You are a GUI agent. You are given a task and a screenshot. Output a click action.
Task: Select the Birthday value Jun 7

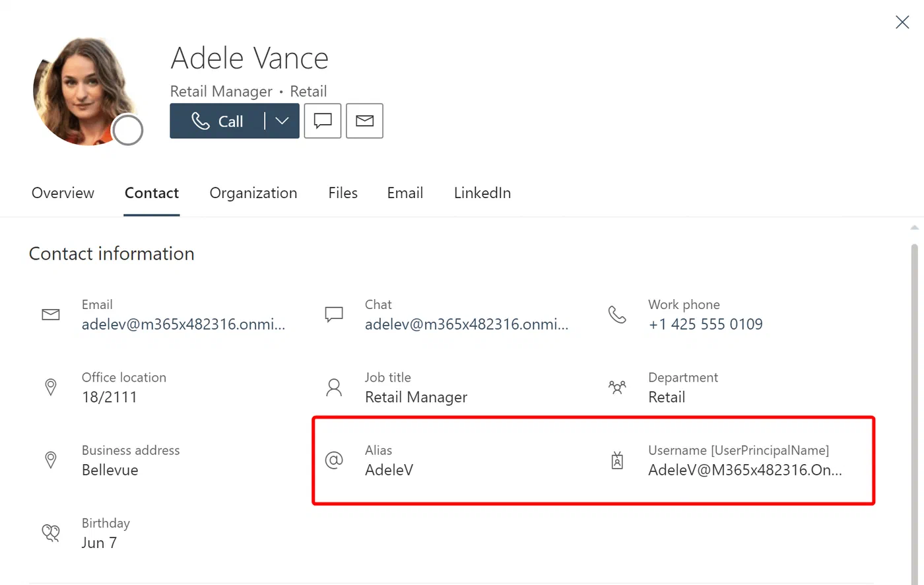point(99,543)
